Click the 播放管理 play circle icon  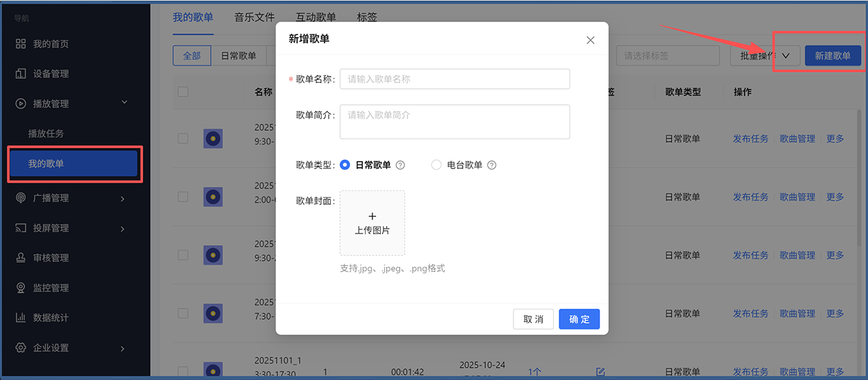[x=21, y=103]
